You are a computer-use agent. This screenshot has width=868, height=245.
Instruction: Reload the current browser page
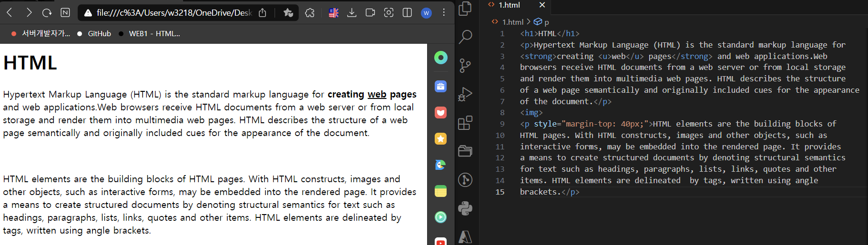[x=47, y=12]
